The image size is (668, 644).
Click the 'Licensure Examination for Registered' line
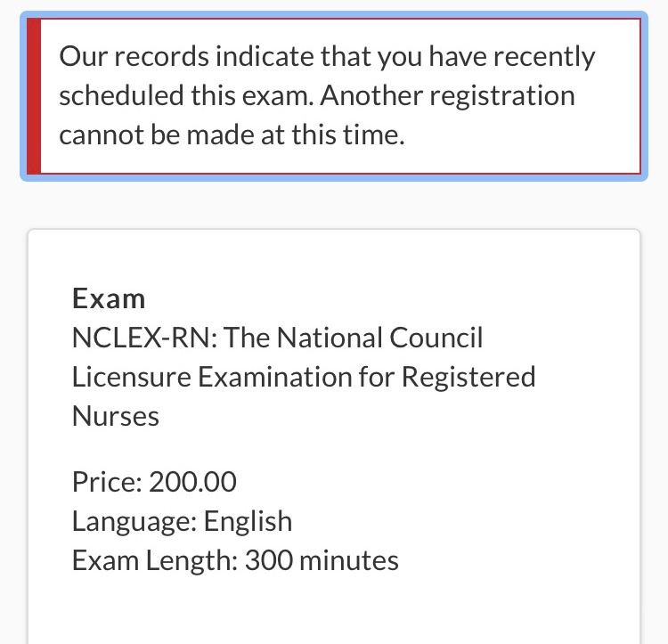coord(304,377)
